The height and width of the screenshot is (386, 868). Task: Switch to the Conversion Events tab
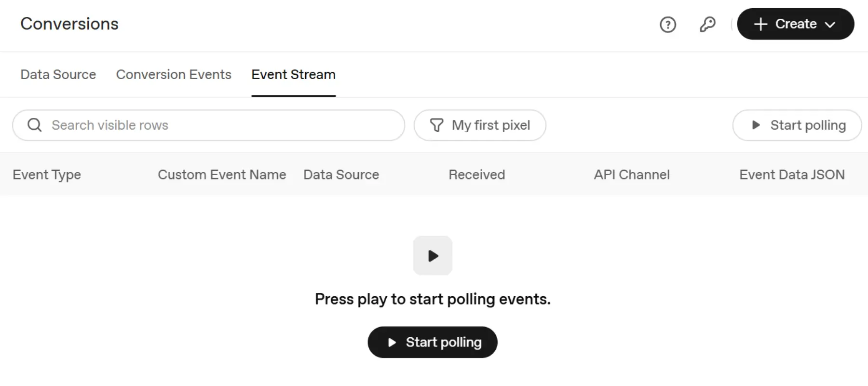point(174,75)
